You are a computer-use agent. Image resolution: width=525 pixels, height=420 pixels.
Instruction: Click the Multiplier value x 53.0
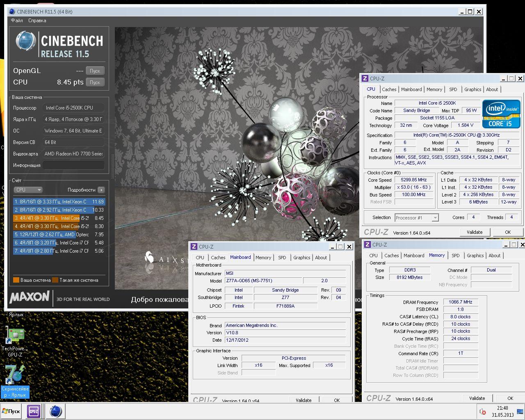click(414, 187)
